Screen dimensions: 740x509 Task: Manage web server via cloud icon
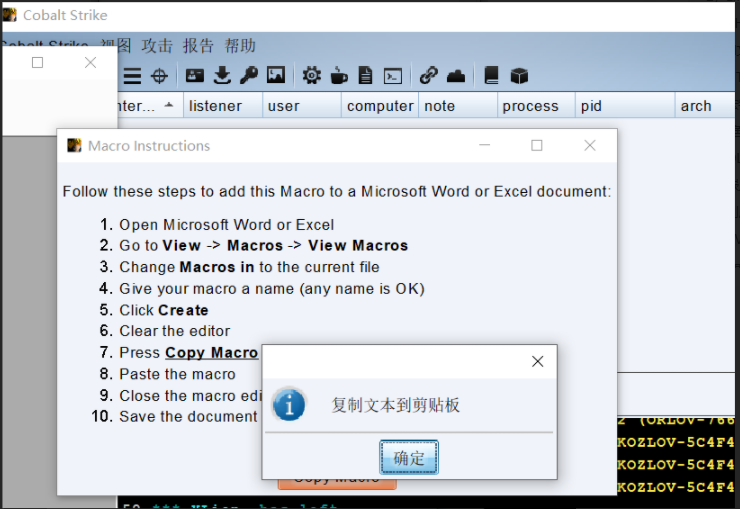(x=456, y=76)
